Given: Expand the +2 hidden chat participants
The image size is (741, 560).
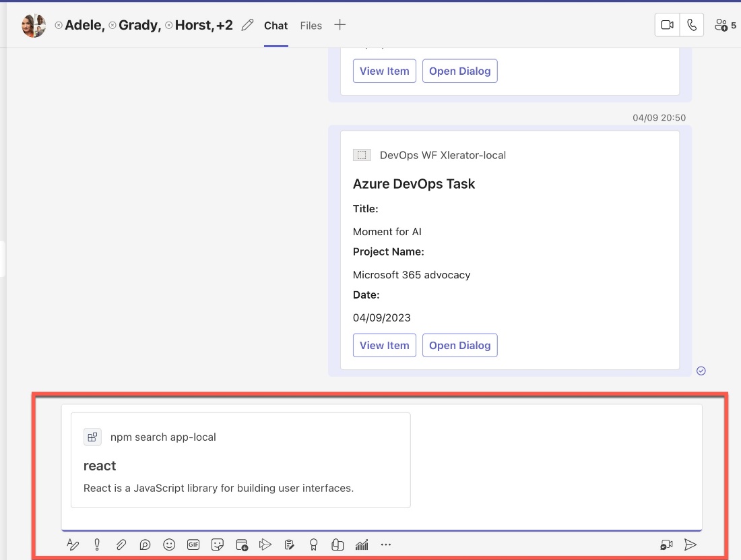Looking at the screenshot, I should pyautogui.click(x=224, y=25).
